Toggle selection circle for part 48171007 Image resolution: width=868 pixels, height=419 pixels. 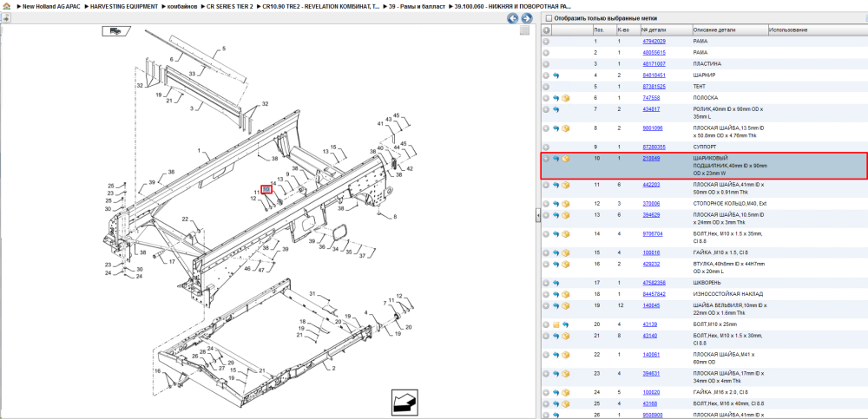pyautogui.click(x=546, y=64)
